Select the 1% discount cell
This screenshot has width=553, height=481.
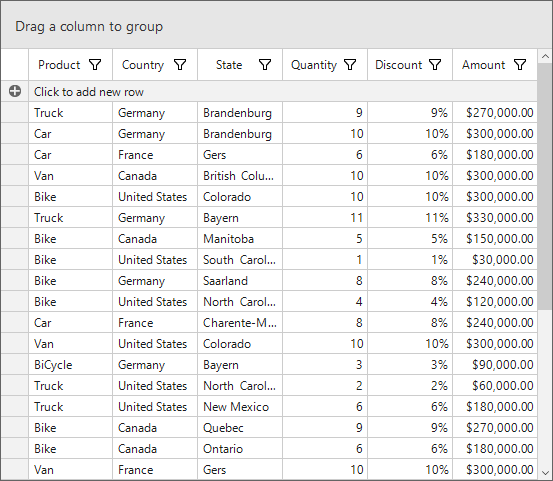coord(410,260)
